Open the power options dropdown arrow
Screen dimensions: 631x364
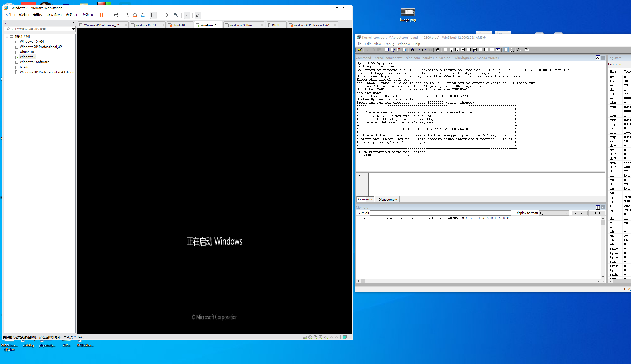tap(107, 15)
